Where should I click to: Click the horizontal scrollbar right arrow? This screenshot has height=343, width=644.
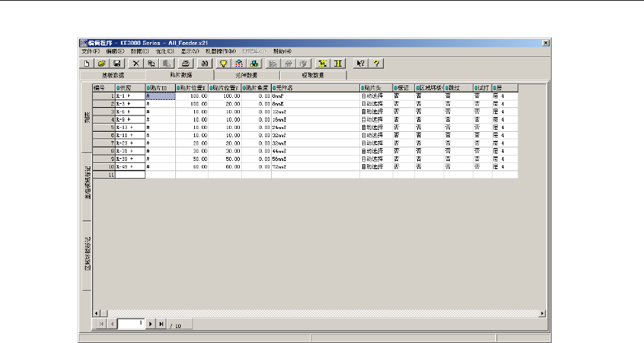pyautogui.click(x=543, y=313)
